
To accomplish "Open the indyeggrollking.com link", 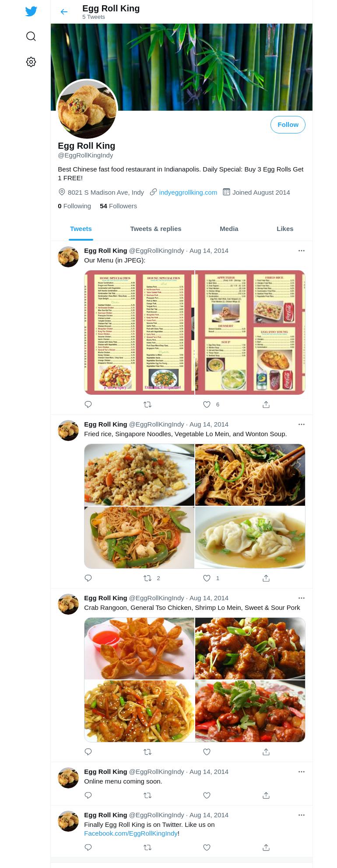I will coord(188,192).
